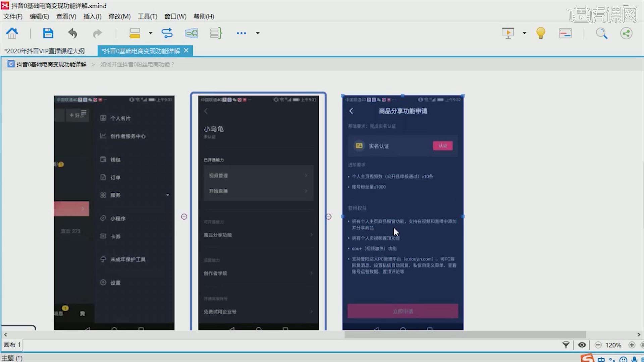Toggle the 中 Chinese input mode

click(x=601, y=359)
